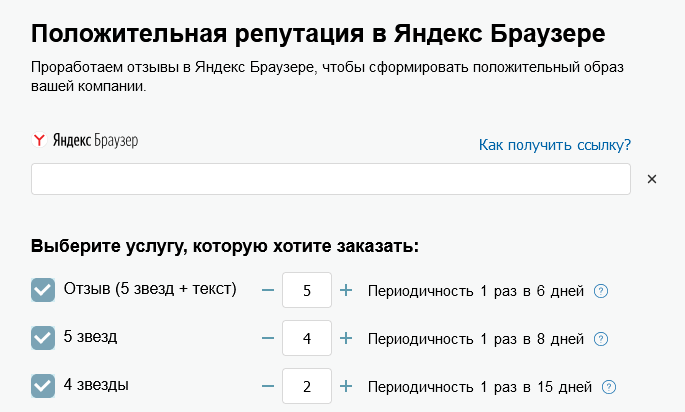Click the Яндекс Браузер logo

click(x=85, y=141)
